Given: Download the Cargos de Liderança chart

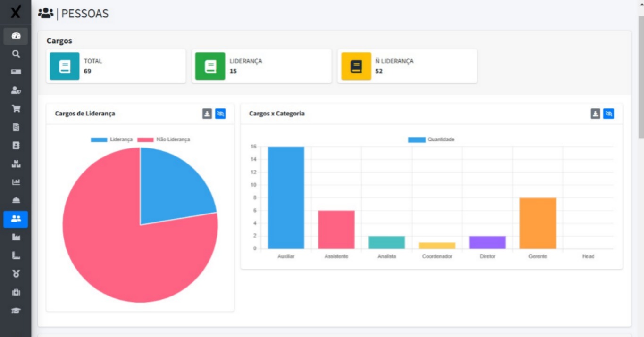Looking at the screenshot, I should pos(207,114).
